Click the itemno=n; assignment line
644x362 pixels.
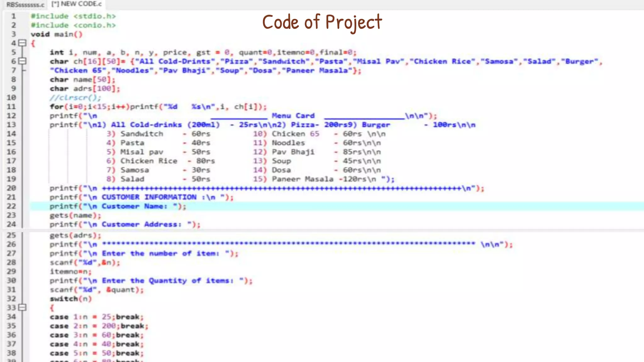(70, 271)
